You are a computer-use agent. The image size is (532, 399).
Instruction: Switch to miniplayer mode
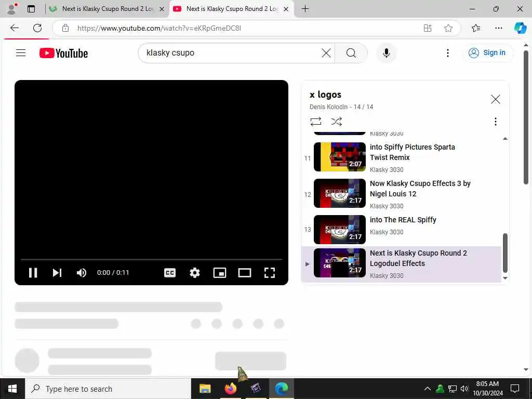tap(220, 273)
